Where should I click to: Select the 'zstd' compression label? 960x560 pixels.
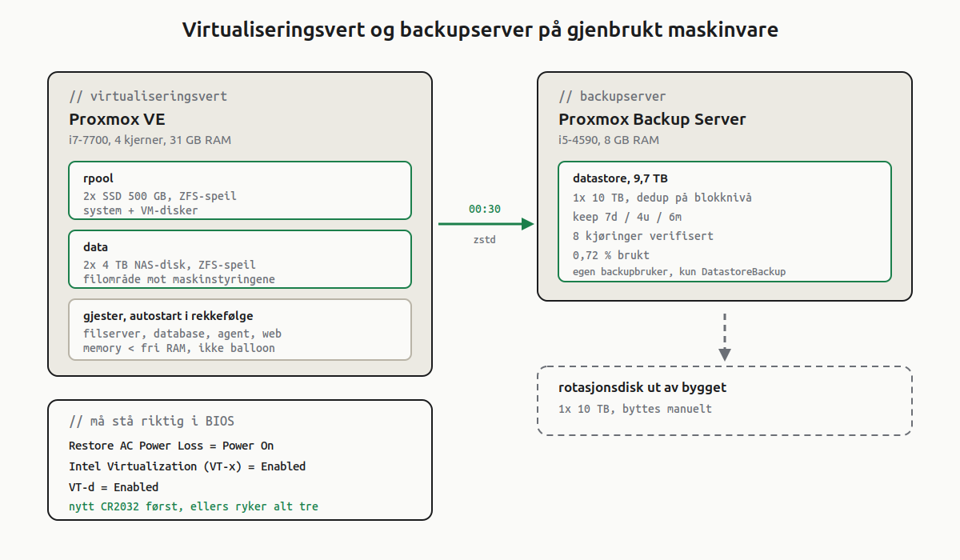tap(485, 239)
